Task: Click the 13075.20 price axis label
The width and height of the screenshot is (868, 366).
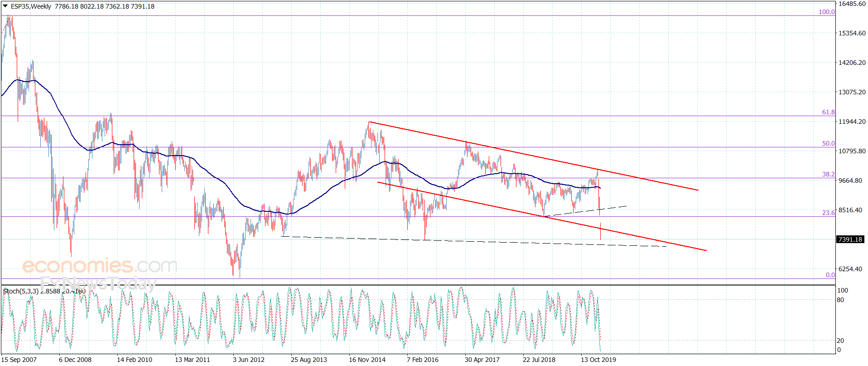Action: [852, 92]
